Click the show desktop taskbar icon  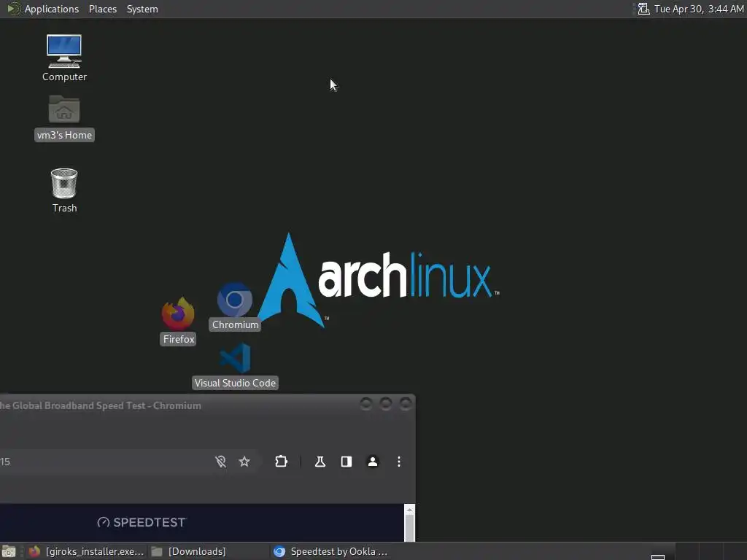click(9, 551)
